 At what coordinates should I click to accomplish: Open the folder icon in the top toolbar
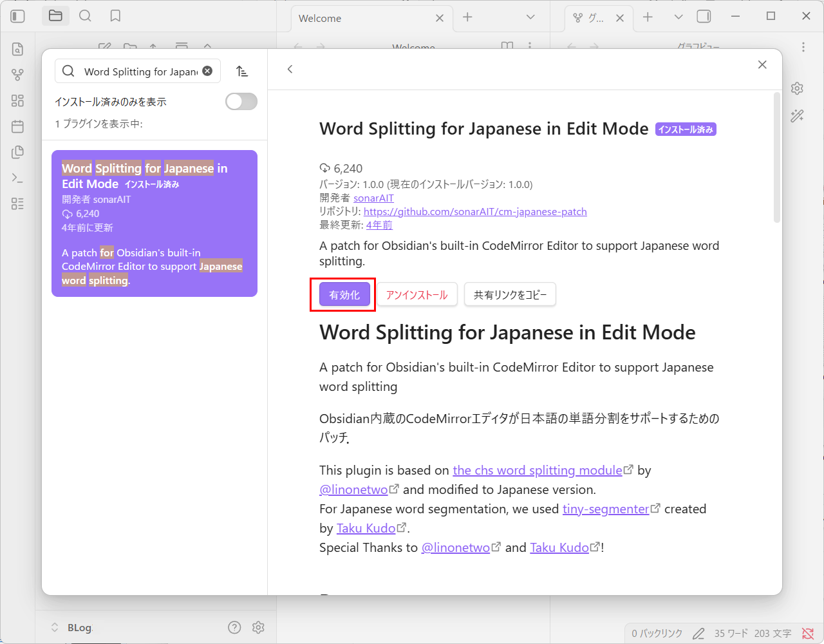coord(55,16)
